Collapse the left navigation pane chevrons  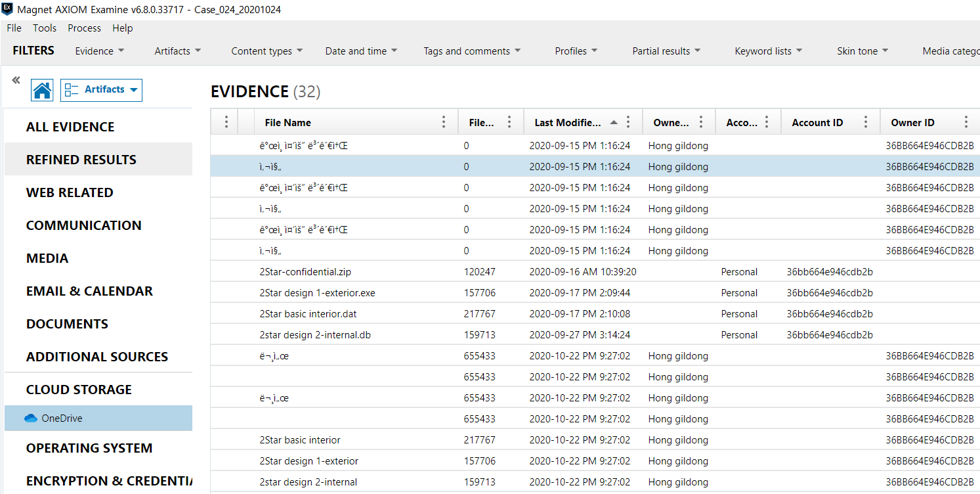(x=16, y=80)
